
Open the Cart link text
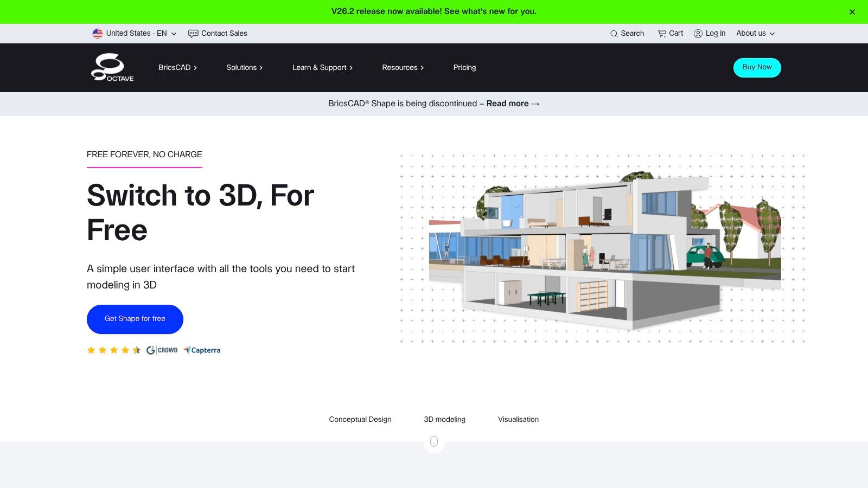click(676, 34)
